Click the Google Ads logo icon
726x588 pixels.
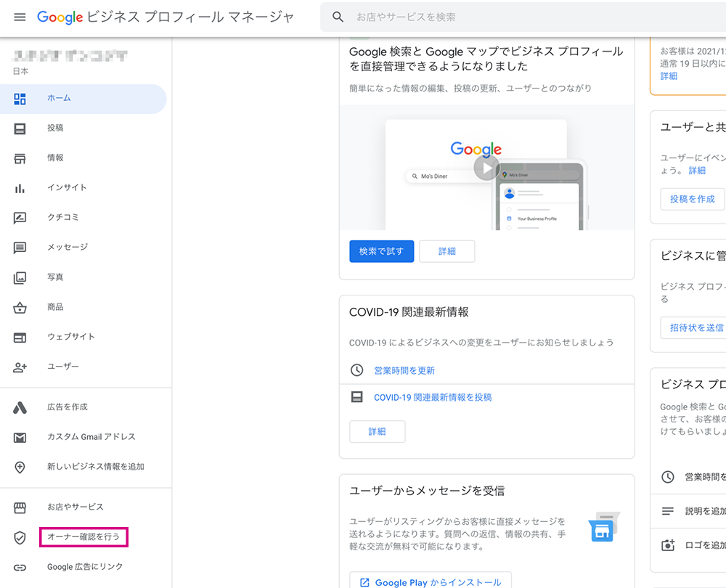click(20, 407)
